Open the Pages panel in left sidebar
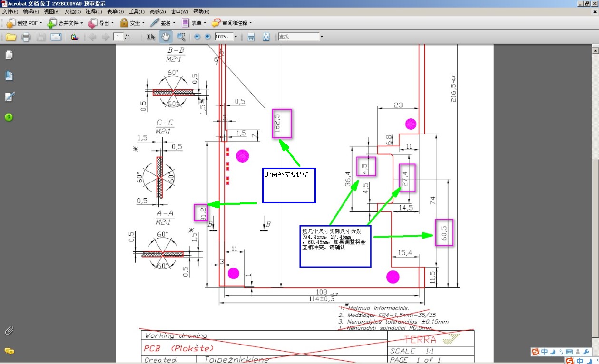Screen dimensions: 599x364 pyautogui.click(x=9, y=55)
